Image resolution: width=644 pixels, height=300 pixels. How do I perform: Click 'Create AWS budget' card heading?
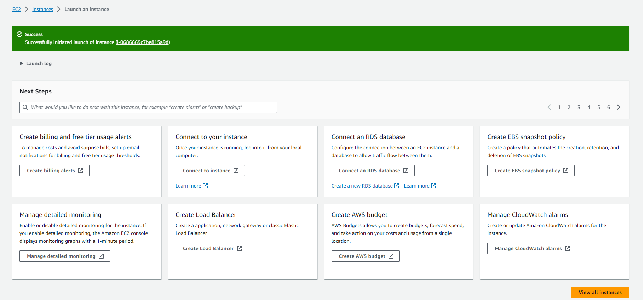(360, 215)
